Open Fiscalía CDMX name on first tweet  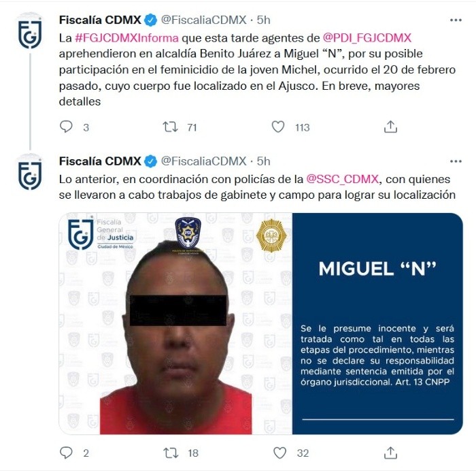[100, 20]
